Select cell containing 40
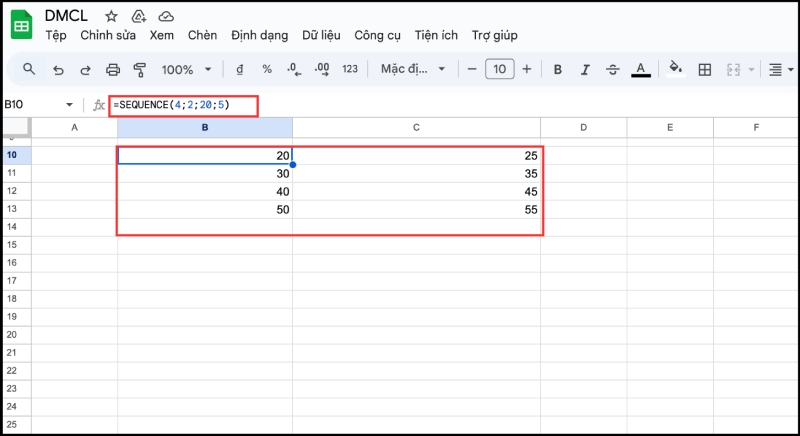Screen dimensions: 800x436 pos(205,191)
